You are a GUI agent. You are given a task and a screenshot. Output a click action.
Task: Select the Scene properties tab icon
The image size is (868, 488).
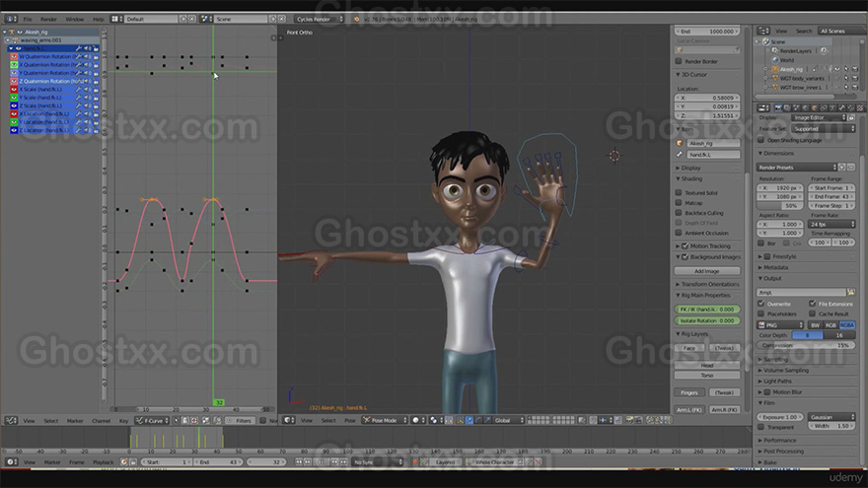pyautogui.click(x=797, y=107)
